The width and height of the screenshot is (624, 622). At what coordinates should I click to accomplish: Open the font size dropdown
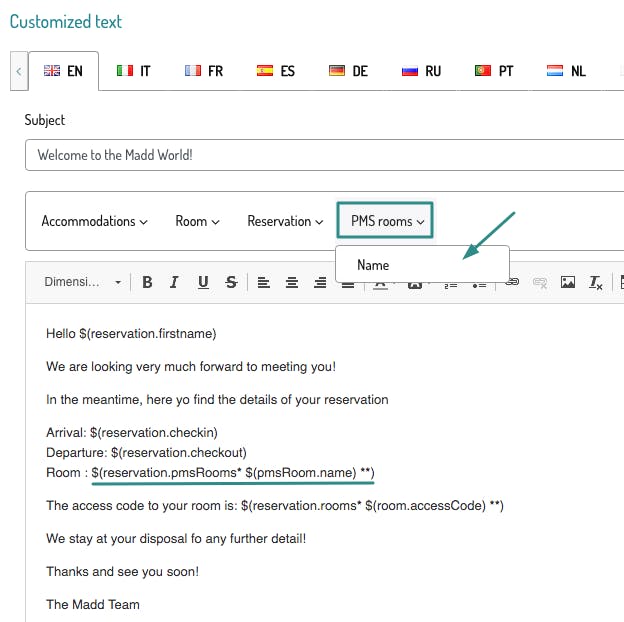pyautogui.click(x=82, y=283)
